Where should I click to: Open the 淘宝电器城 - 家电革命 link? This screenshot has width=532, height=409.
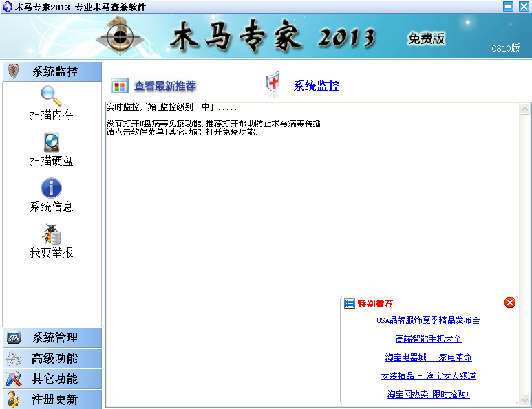click(428, 357)
